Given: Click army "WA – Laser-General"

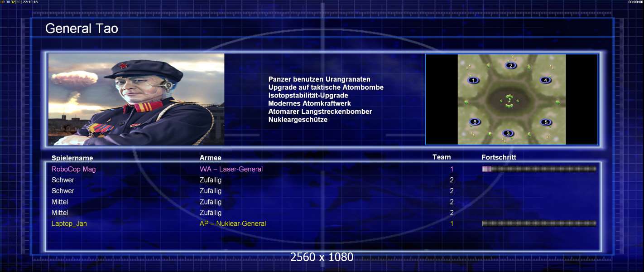Looking at the screenshot, I should tap(231, 169).
